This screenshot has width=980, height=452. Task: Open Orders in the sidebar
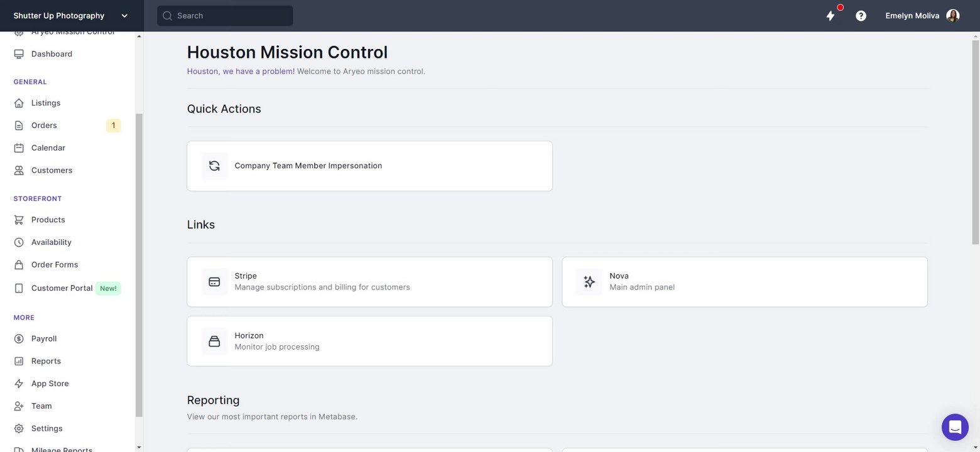click(x=44, y=126)
